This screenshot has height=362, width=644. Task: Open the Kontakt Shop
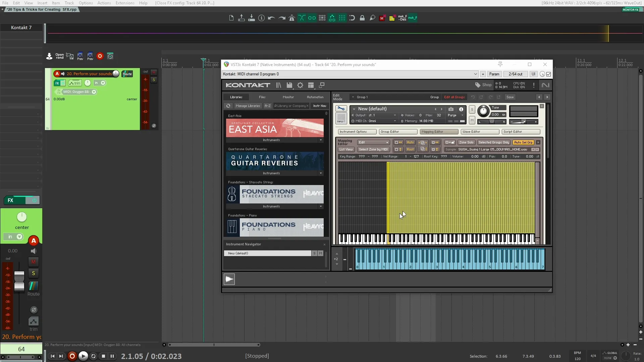483,85
